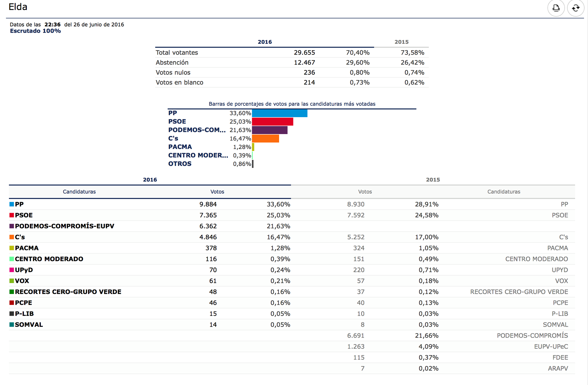Select the 2015 heading above candidaturas table
The height and width of the screenshot is (385, 588).
click(x=433, y=180)
